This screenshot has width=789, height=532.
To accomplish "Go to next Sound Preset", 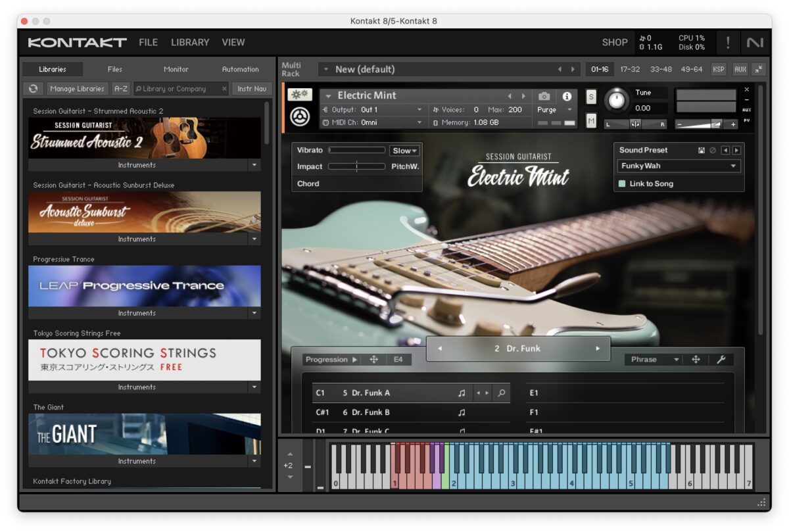I will tap(736, 151).
